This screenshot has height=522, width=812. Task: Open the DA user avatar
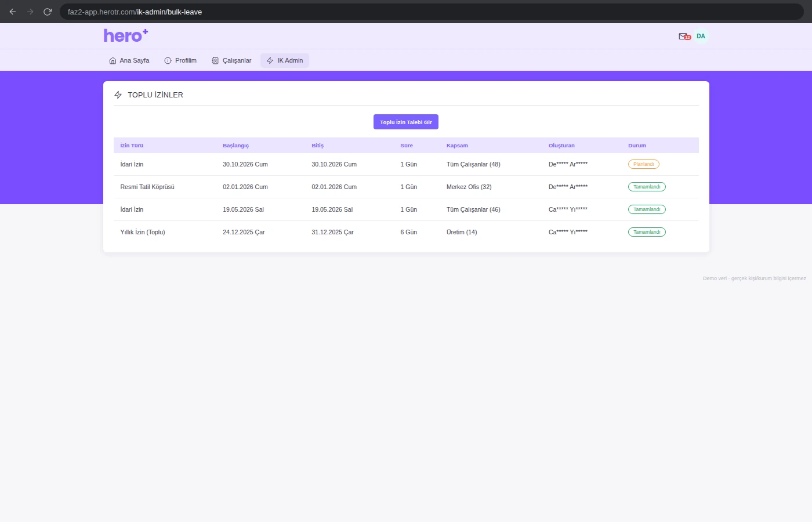pos(701,37)
